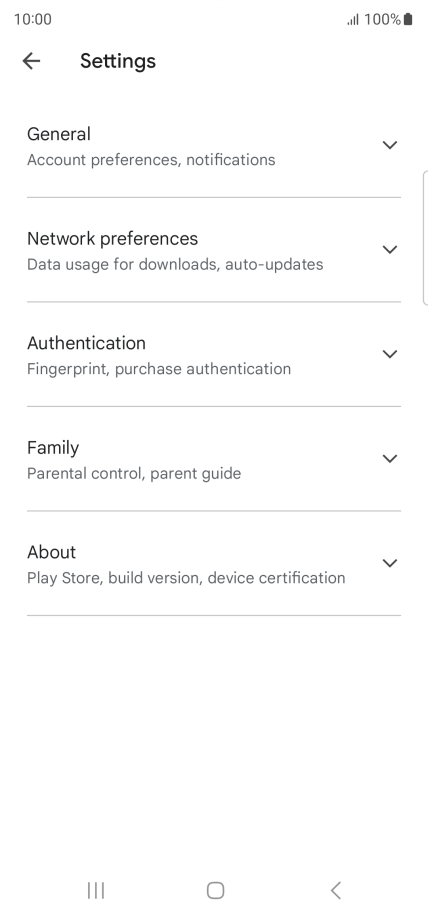The width and height of the screenshot is (428, 917).
Task: Click "Play Store, build version, device certification" text
Action: tap(186, 578)
